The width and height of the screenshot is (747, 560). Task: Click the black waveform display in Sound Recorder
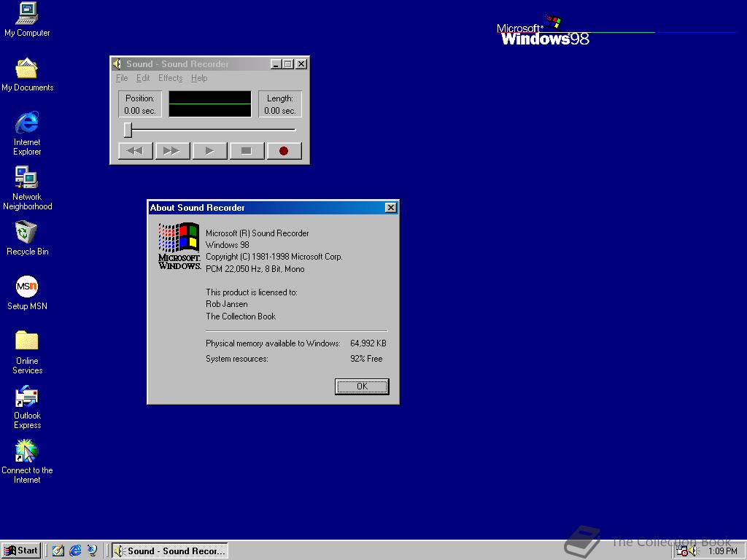click(x=210, y=104)
